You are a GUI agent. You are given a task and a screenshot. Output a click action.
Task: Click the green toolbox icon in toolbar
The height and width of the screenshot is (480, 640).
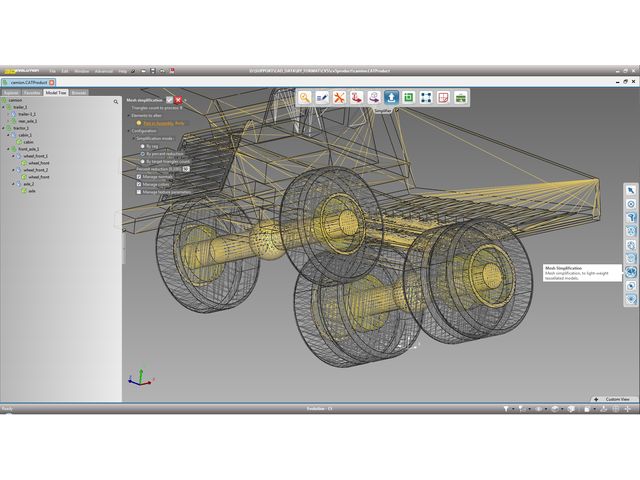[x=460, y=97]
